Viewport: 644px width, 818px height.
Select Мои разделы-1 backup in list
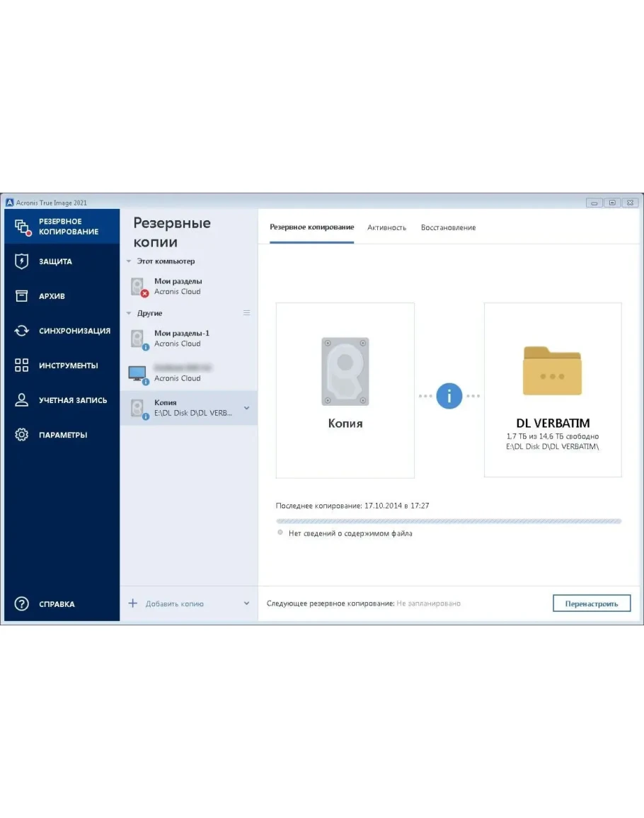click(181, 339)
